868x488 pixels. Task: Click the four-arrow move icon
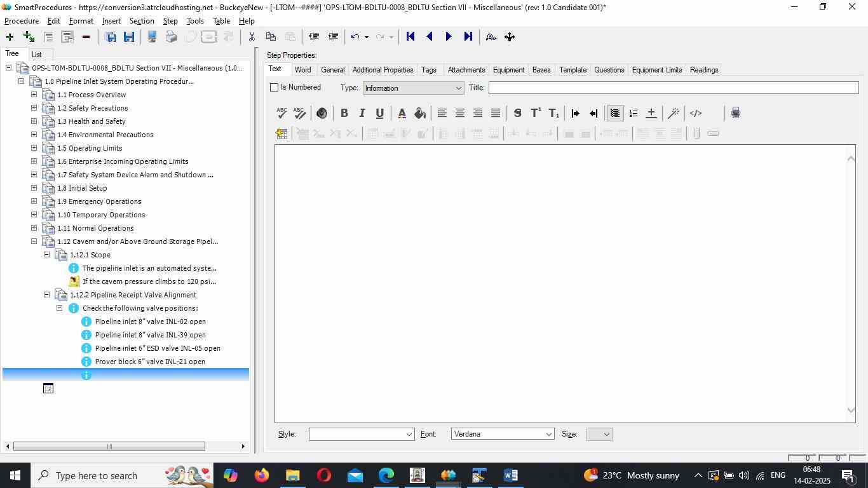click(x=510, y=37)
